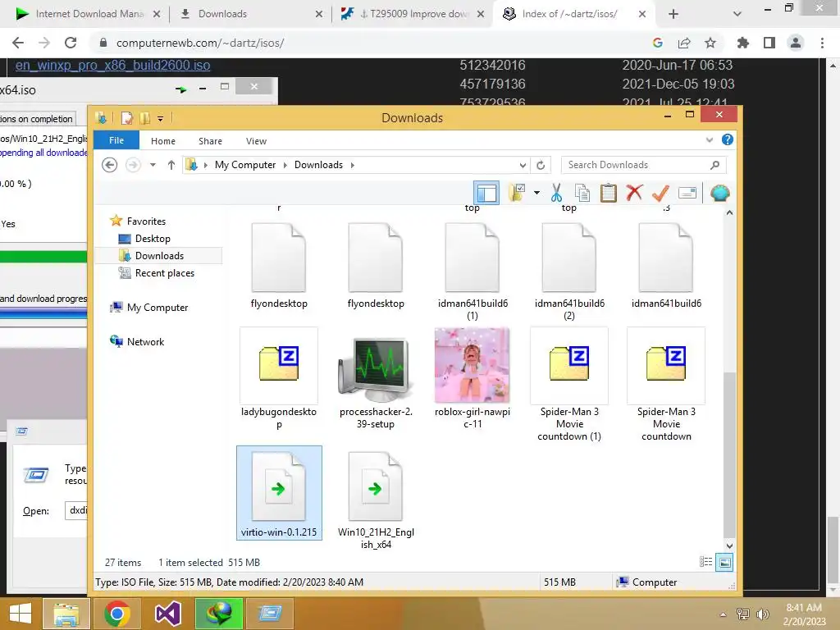Screen dimensions: 840x630
Task: Click the Rename icon in Explorer toolbar
Action: 687,193
